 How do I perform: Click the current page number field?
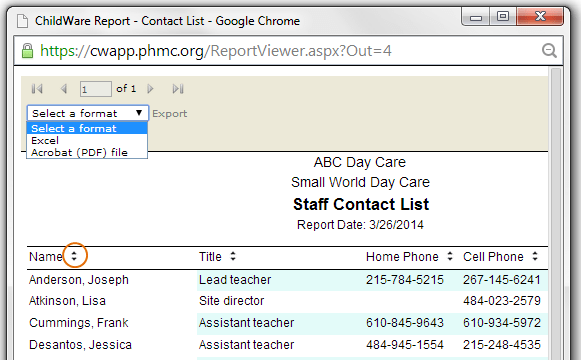[96, 89]
